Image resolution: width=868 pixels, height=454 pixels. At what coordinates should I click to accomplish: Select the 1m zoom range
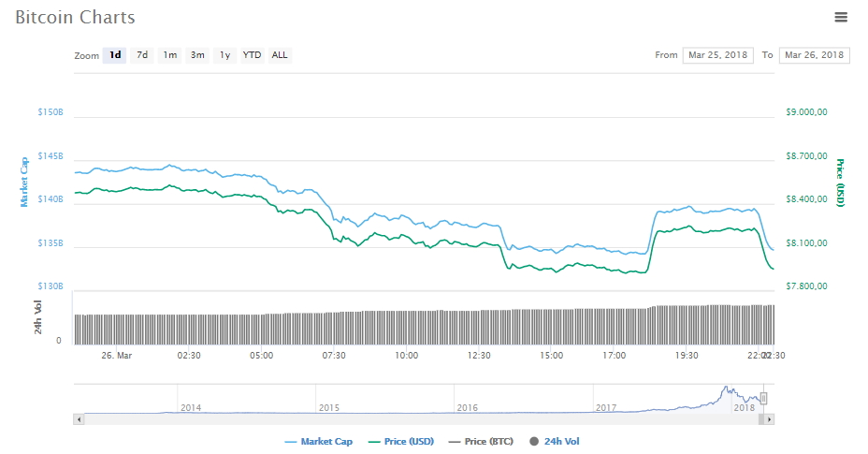(x=170, y=55)
